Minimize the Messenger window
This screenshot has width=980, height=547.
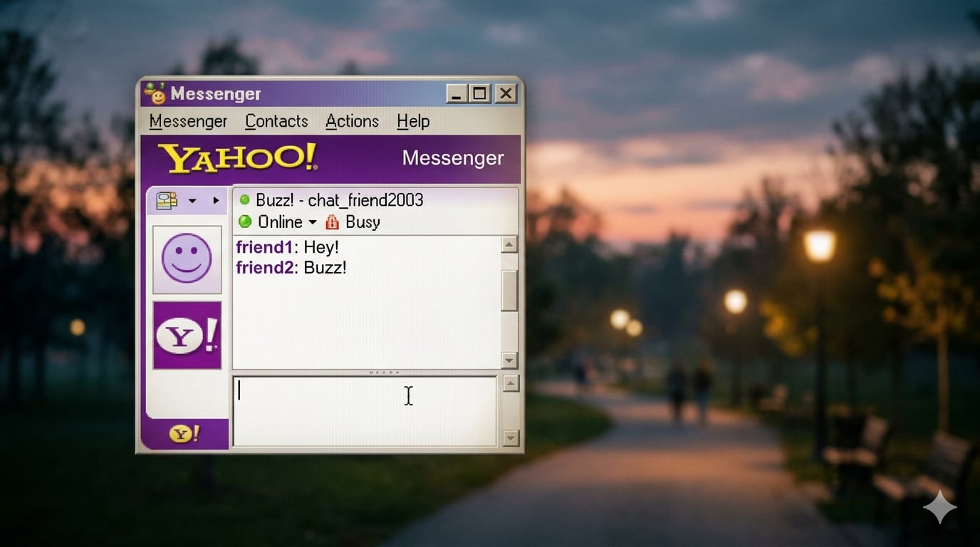457,93
